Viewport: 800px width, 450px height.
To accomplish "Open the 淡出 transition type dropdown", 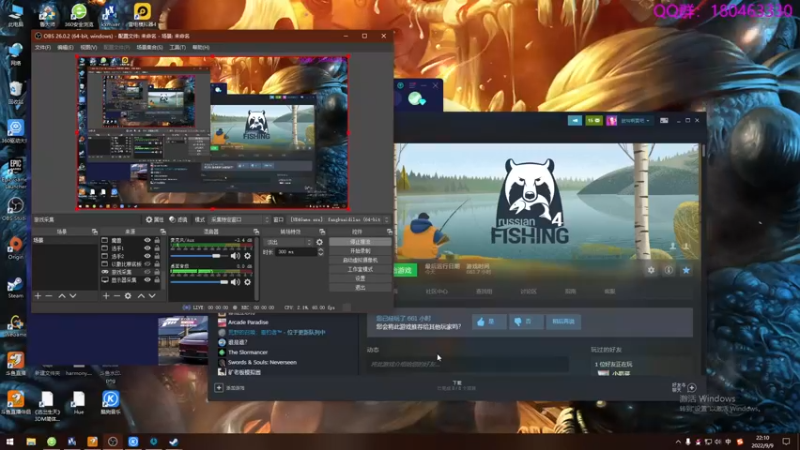I will point(288,242).
